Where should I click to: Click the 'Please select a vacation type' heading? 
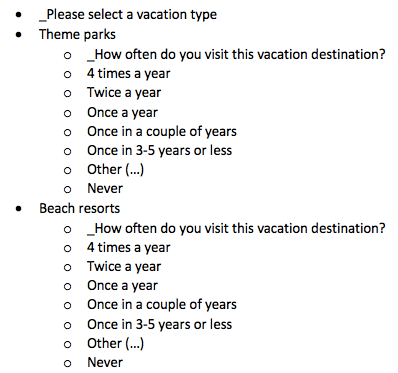click(128, 15)
